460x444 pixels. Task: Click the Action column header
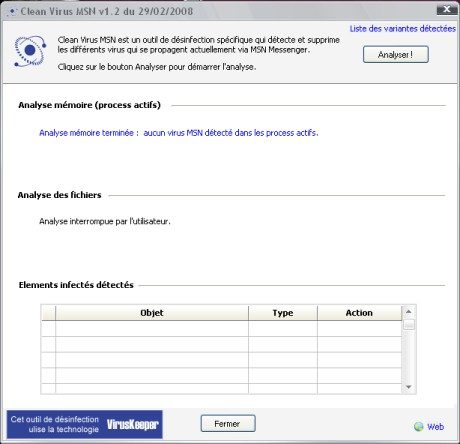(x=359, y=313)
